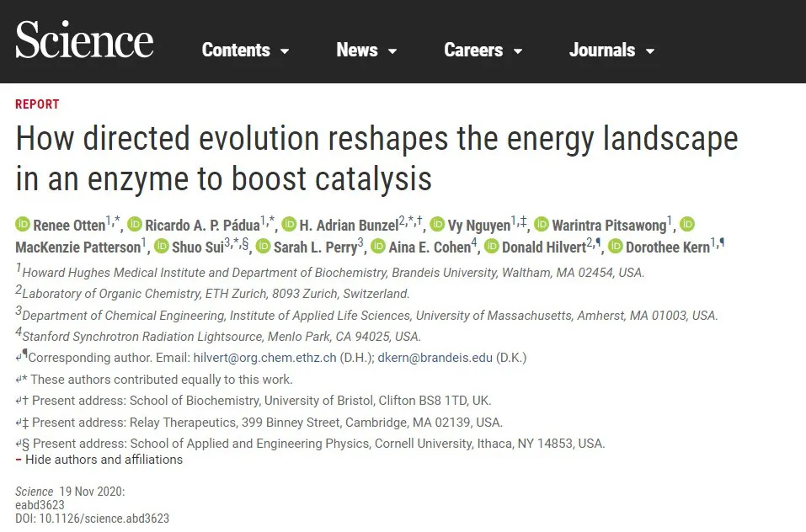Click author name Vy Nguyen

coord(479,226)
